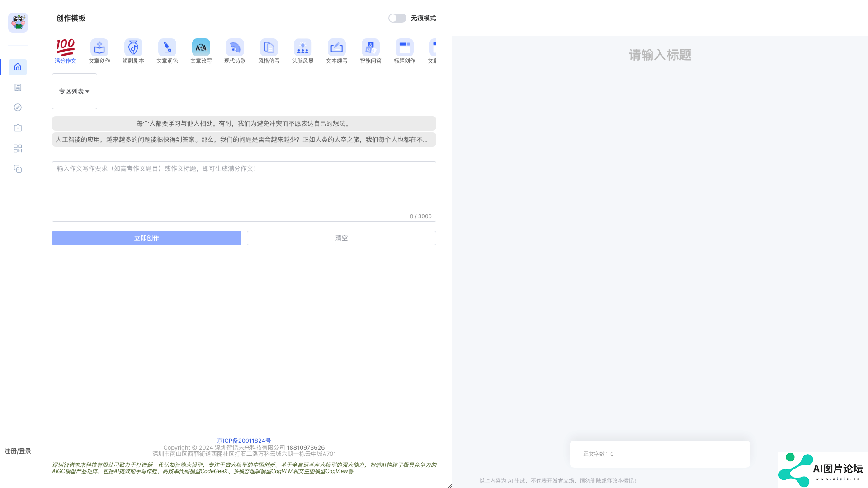The image size is (868, 488).
Task: Open the QR grid sidebar icon
Action: click(18, 148)
